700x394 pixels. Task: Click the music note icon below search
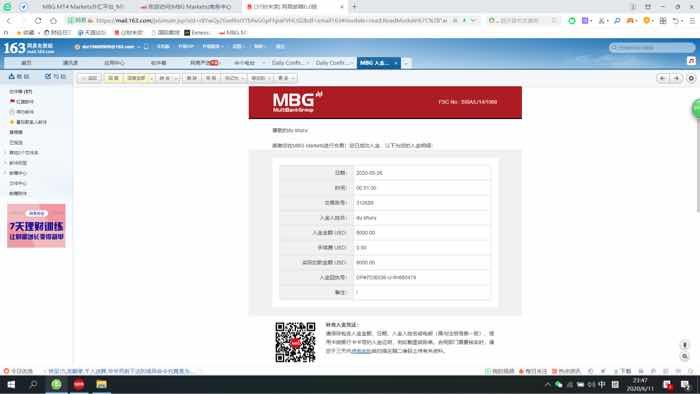coord(691,61)
